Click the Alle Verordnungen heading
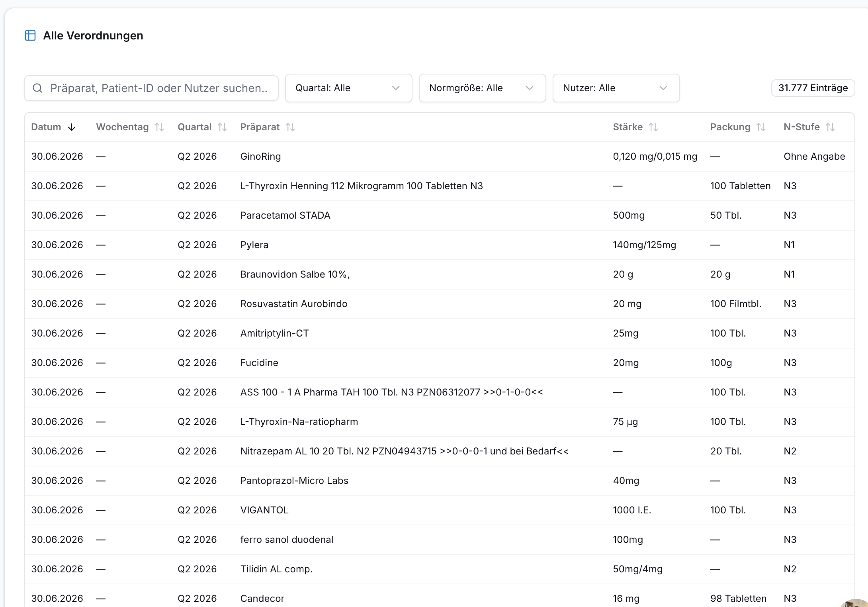The width and height of the screenshot is (868, 607). (93, 35)
